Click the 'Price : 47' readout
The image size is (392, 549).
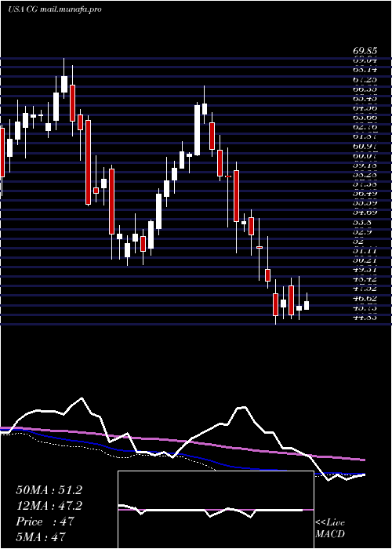[x=45, y=522]
